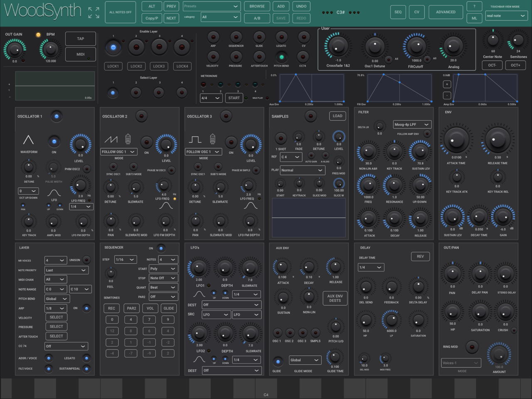The height and width of the screenshot is (399, 532).
Task: Click the BROWSE presets button
Action: click(257, 6)
